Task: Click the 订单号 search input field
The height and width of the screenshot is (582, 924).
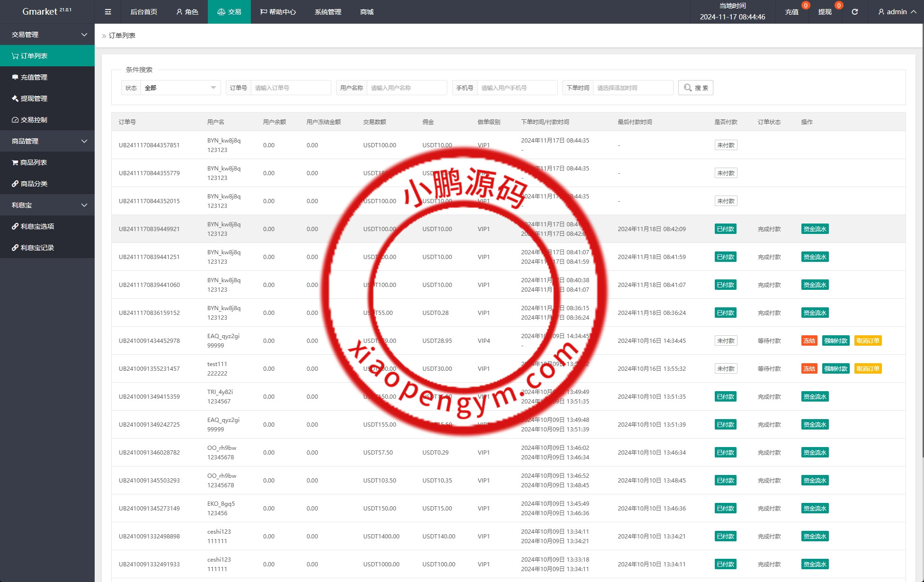Action: tap(291, 88)
